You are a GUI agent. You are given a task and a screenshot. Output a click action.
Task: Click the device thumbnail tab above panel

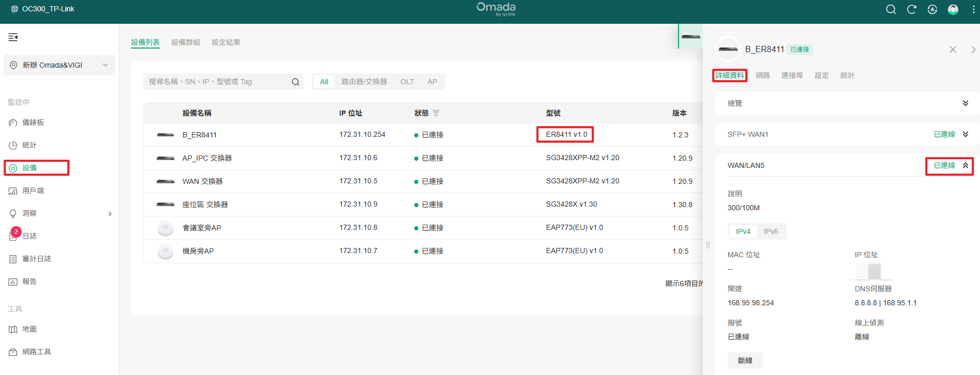(x=690, y=36)
